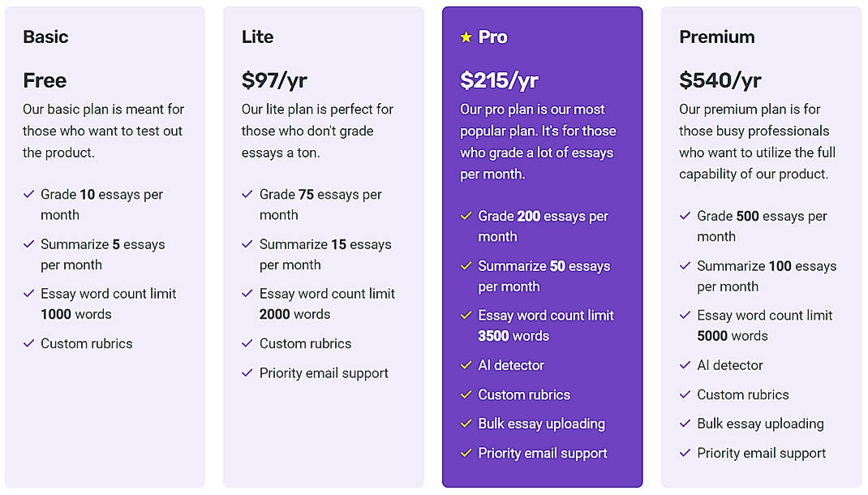
Task: Click the $215/yr price on Pro
Action: (x=496, y=80)
